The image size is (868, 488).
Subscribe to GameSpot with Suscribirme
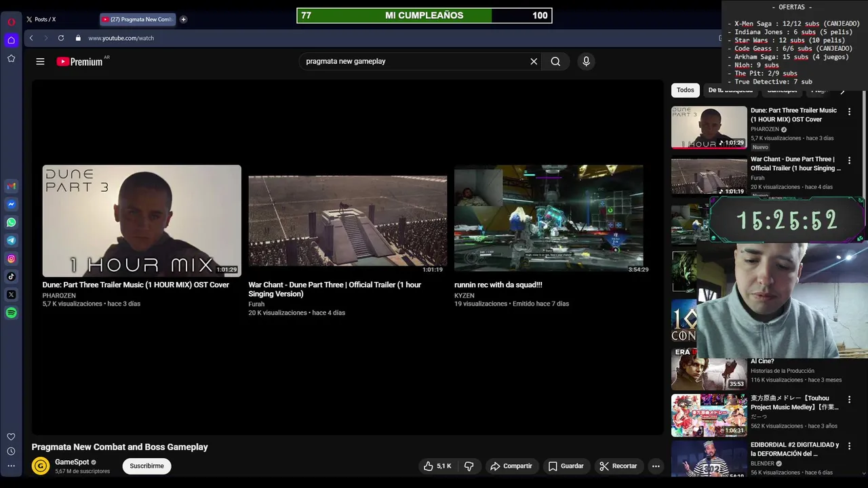point(146,466)
